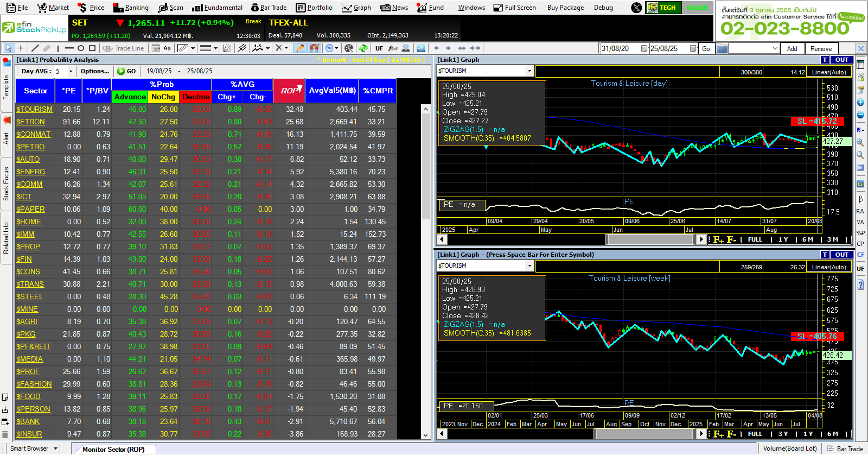Switch to the Monitor Sector (ROP) tab
The image size is (868, 455).
click(x=113, y=449)
